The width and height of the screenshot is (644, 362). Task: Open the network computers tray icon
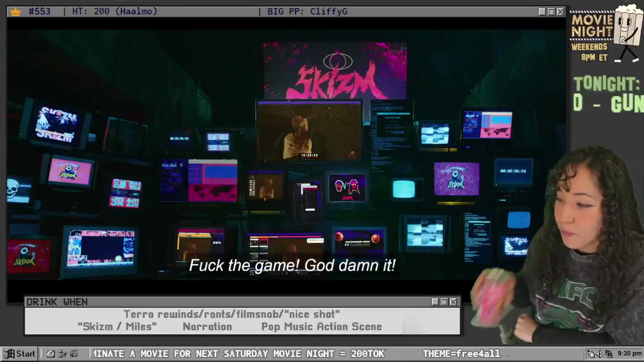pos(608,354)
